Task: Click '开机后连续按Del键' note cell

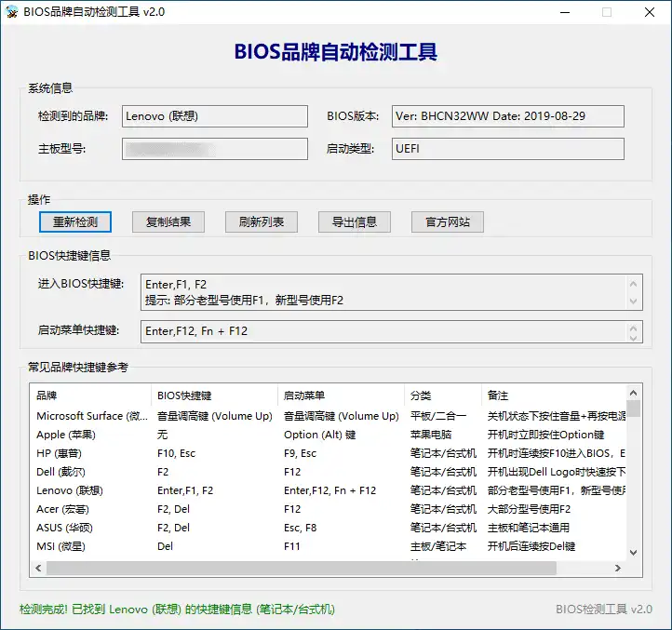Action: [x=531, y=546]
